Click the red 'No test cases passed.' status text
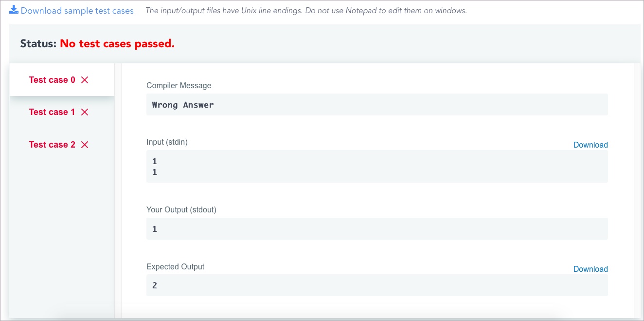 tap(117, 44)
